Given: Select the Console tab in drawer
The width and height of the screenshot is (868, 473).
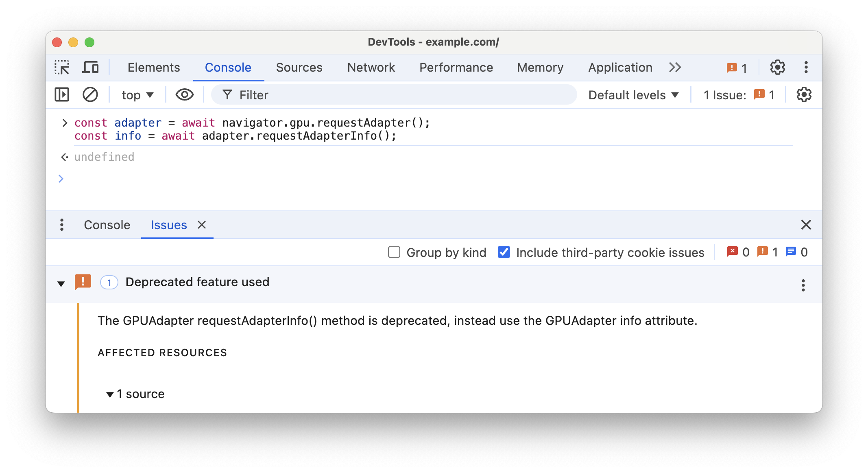Looking at the screenshot, I should pos(107,224).
